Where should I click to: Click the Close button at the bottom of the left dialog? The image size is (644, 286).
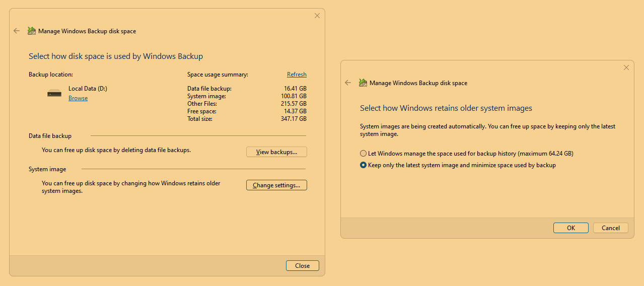(x=303, y=266)
